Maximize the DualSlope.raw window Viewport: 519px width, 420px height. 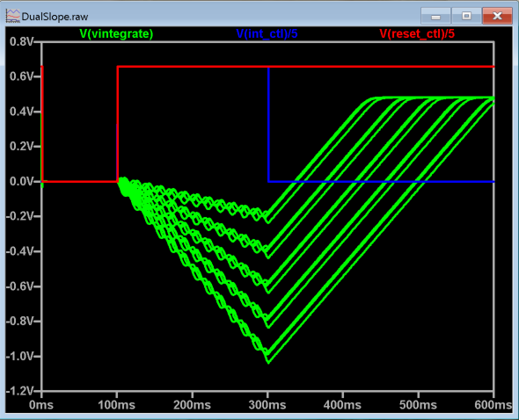466,16
